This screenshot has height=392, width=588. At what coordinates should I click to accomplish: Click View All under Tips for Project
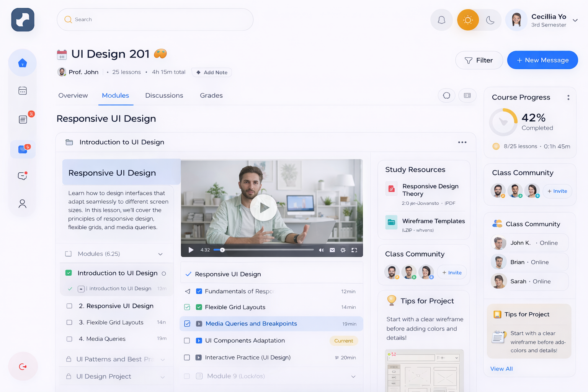pyautogui.click(x=501, y=369)
